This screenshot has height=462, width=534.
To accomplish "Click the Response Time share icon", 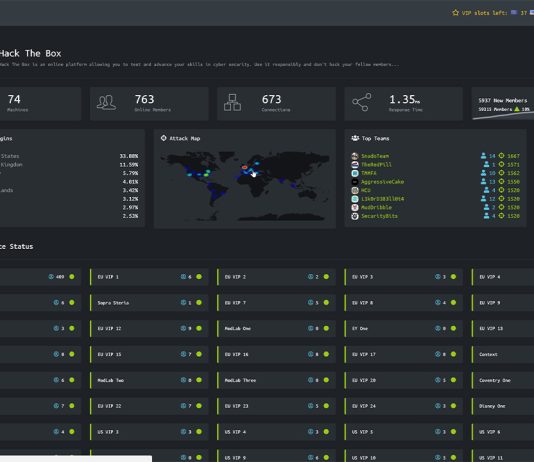I will [x=362, y=102].
